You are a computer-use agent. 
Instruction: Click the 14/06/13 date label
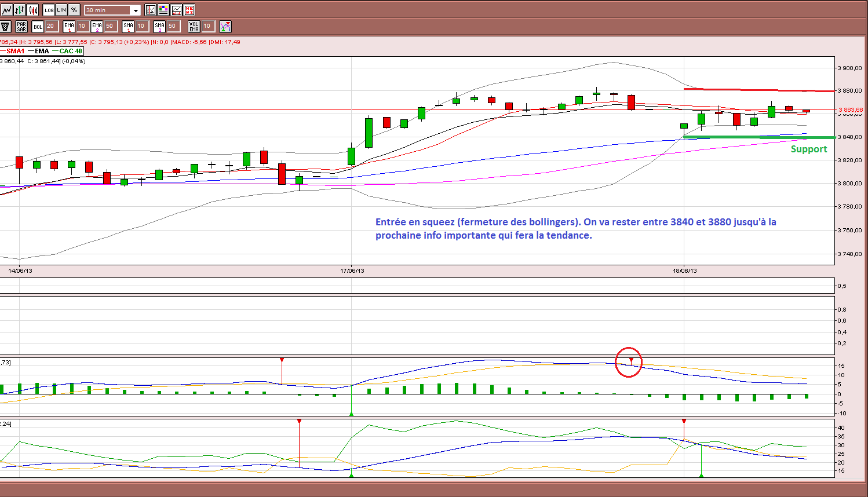[20, 271]
